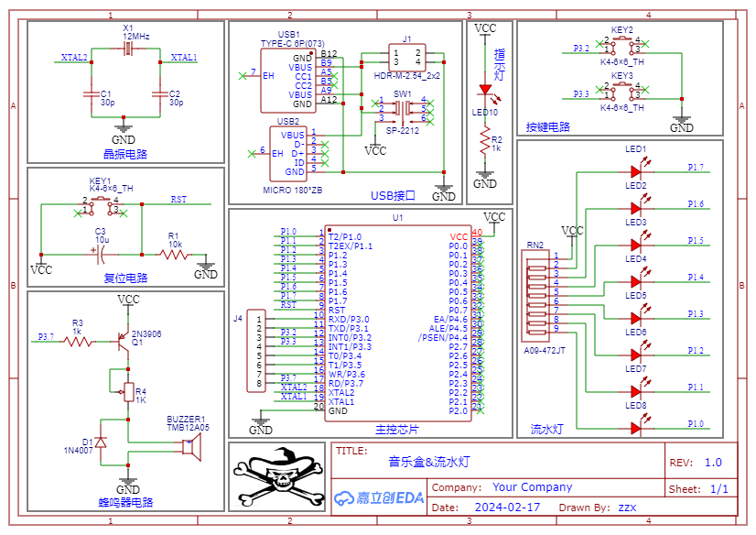Select the D1 1N4007 diode symbol
This screenshot has width=756, height=535.
pyautogui.click(x=101, y=442)
